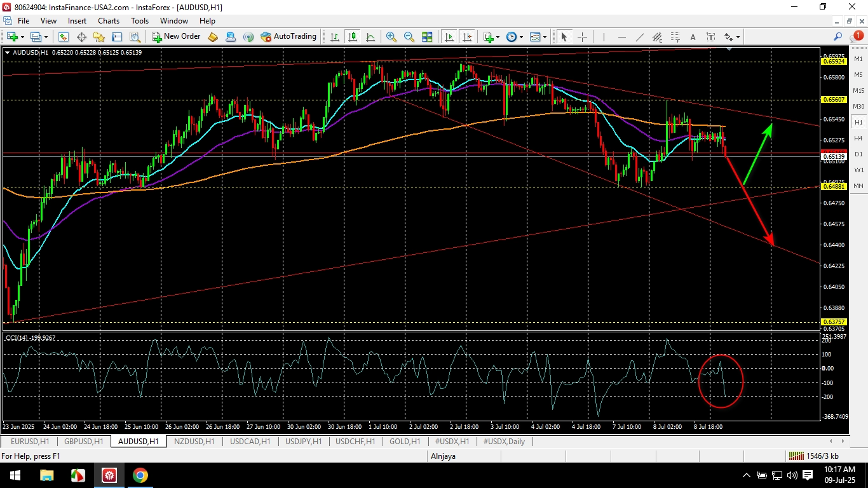Zoom out of the chart
868x488 pixels.
[x=409, y=37]
